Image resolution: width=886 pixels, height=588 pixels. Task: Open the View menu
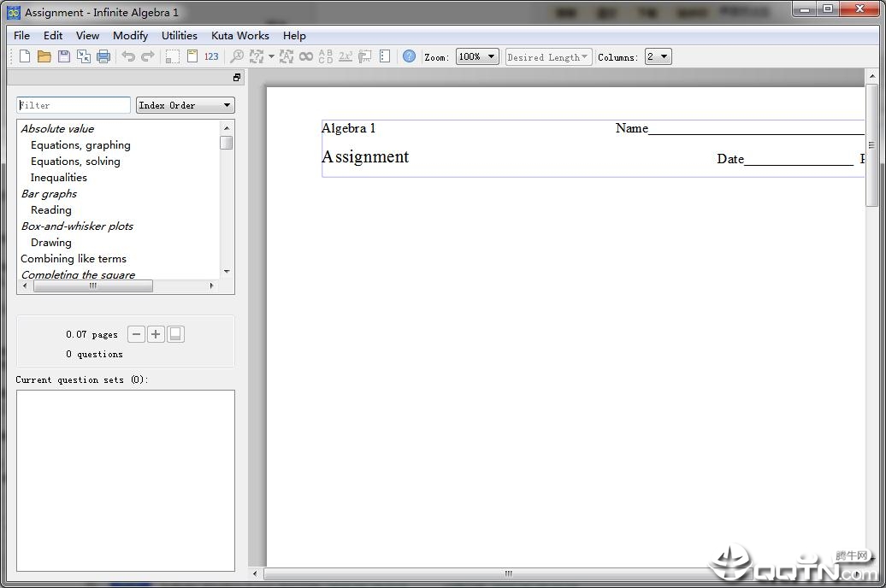(87, 36)
